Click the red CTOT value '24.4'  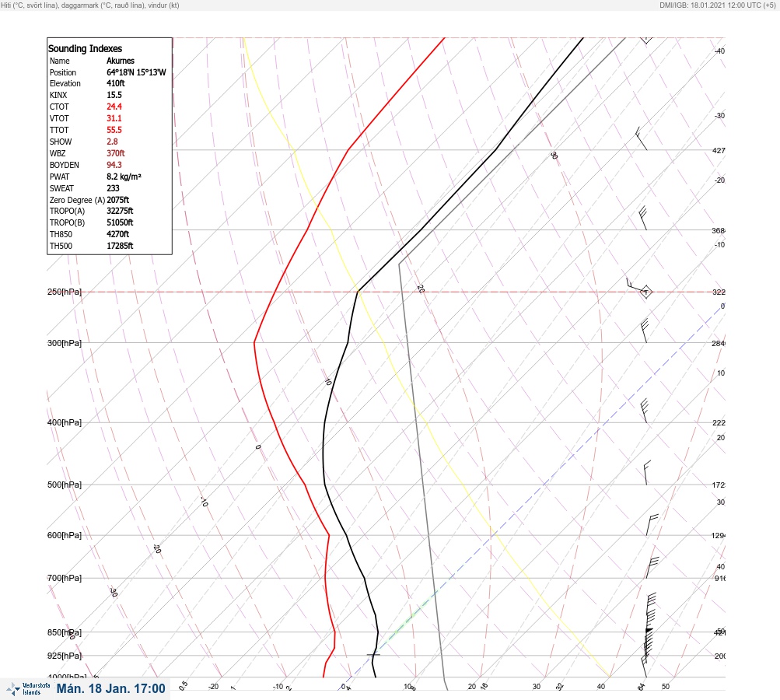pyautogui.click(x=114, y=107)
